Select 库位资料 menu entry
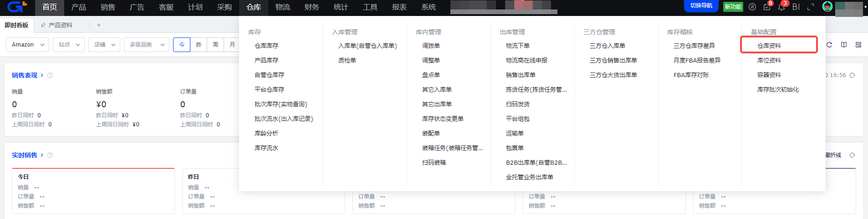868x219 pixels. (769, 60)
